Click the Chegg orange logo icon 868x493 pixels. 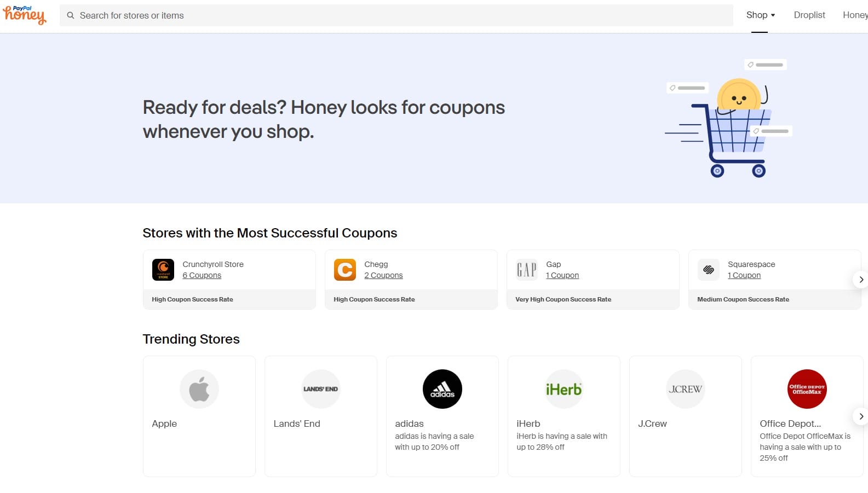[345, 270]
